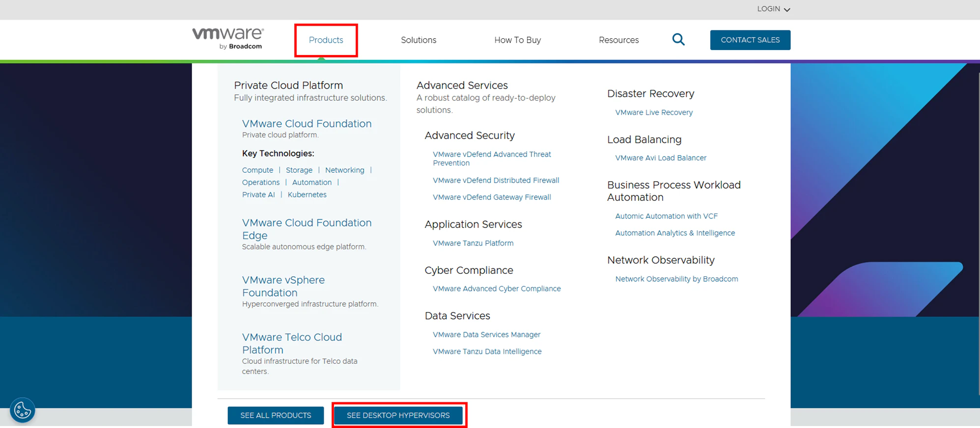Screen dimensions: 980x428
Task: Open VMware Avi Load Balancer link
Action: coord(661,158)
